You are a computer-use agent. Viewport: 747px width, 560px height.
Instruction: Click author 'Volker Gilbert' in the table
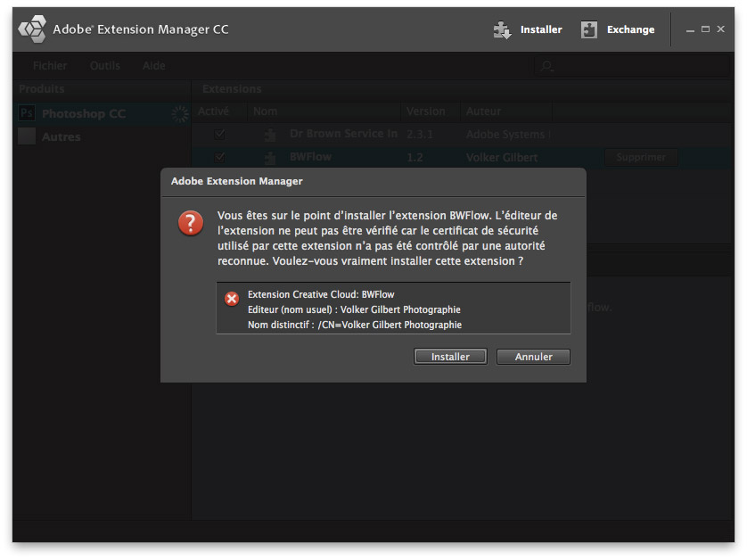pos(502,158)
